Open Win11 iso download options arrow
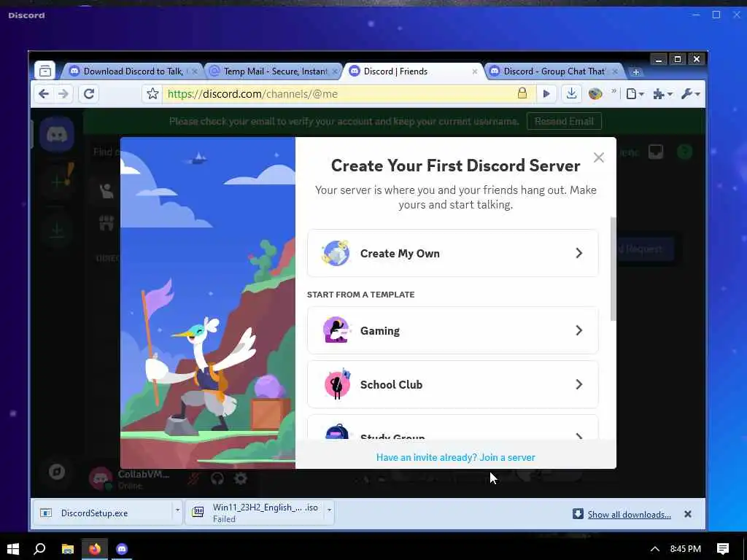 click(x=329, y=510)
